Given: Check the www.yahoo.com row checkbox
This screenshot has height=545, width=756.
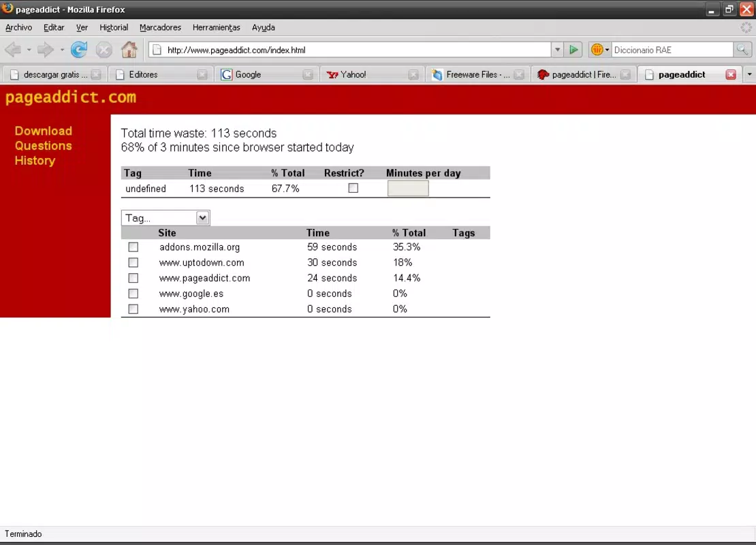Looking at the screenshot, I should tap(133, 309).
